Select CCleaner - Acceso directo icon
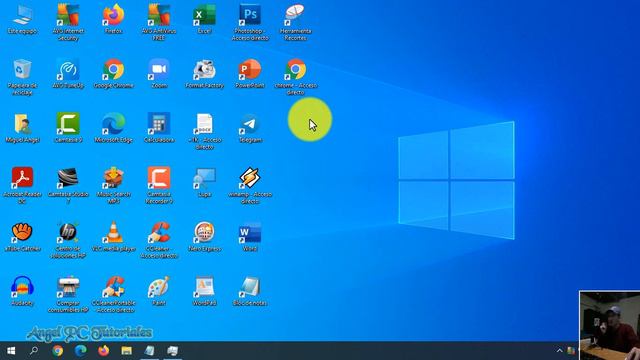This screenshot has height=360, width=640. click(x=159, y=240)
